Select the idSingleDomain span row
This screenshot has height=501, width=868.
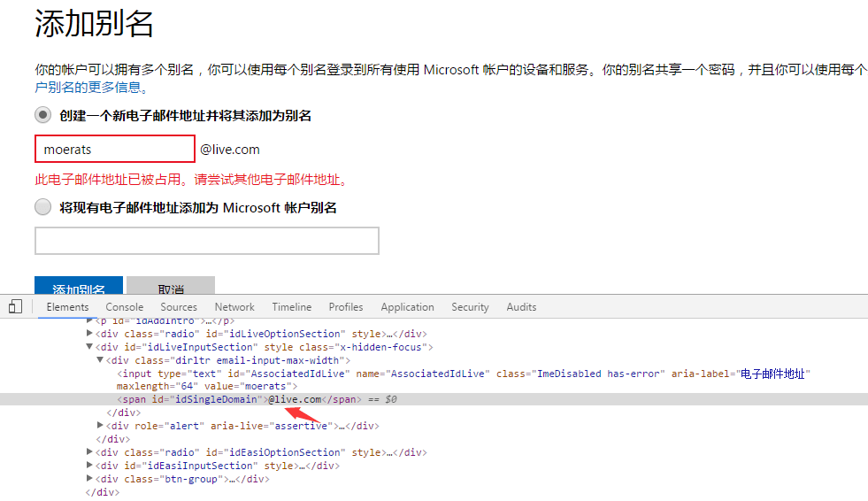(434, 399)
